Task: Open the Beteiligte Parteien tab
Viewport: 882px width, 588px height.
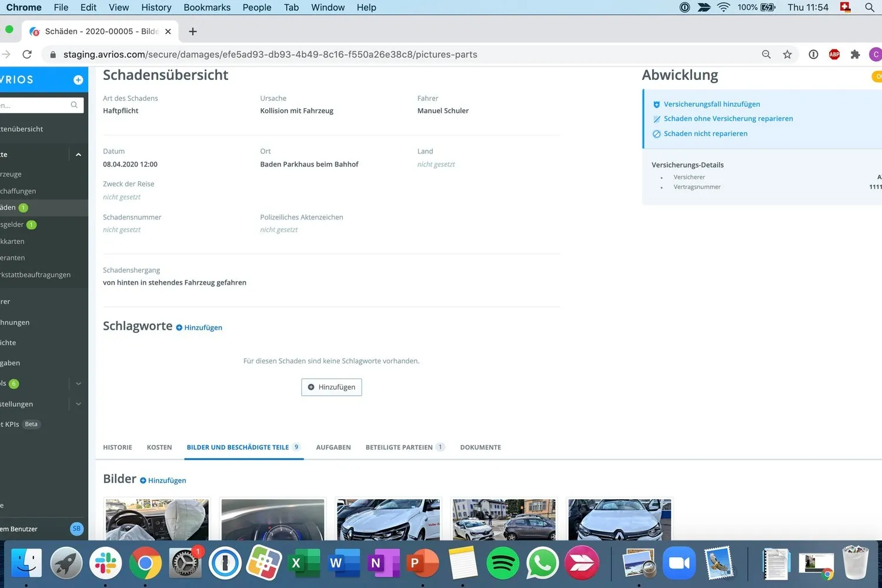Action: pyautogui.click(x=405, y=447)
